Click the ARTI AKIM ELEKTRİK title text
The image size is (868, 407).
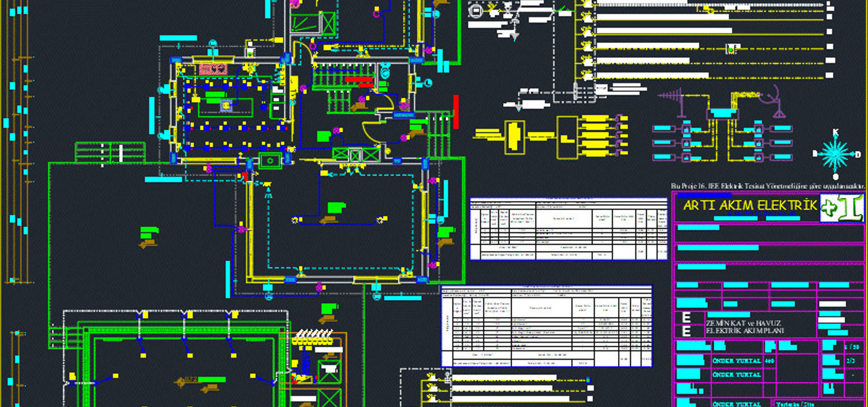pos(750,205)
